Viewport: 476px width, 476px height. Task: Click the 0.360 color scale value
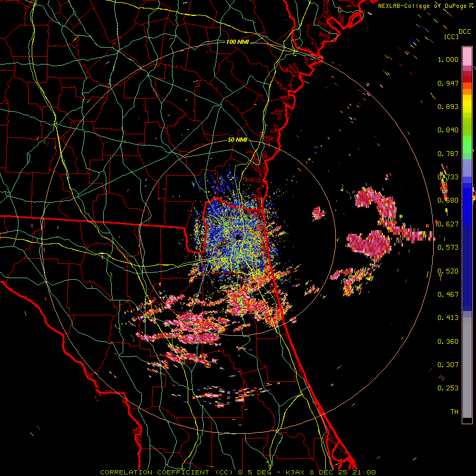pyautogui.click(x=448, y=341)
